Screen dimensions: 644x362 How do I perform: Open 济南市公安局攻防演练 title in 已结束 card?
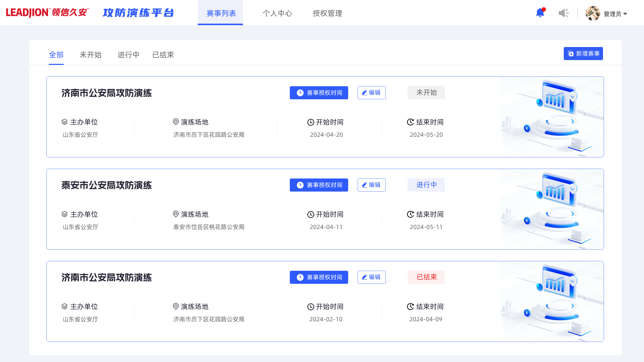pos(106,278)
